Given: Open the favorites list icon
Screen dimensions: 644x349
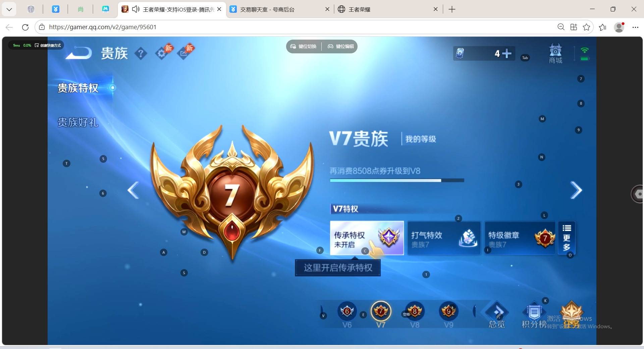Looking at the screenshot, I should click(x=603, y=27).
